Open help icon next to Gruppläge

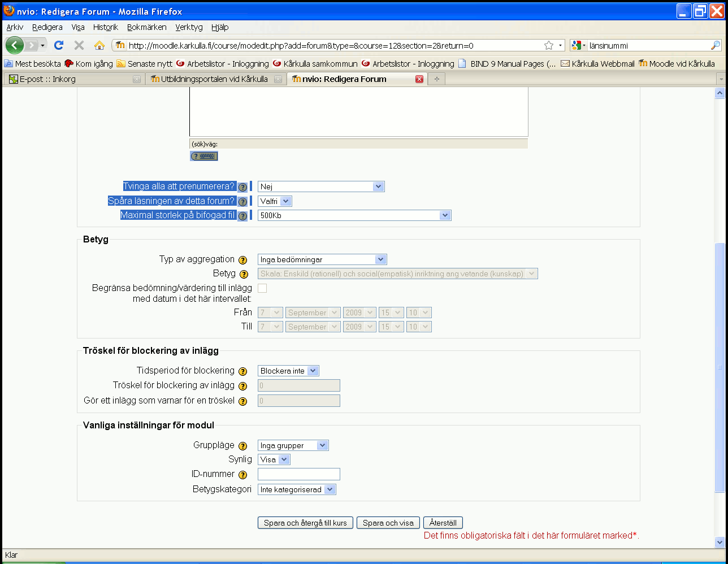pyautogui.click(x=243, y=446)
